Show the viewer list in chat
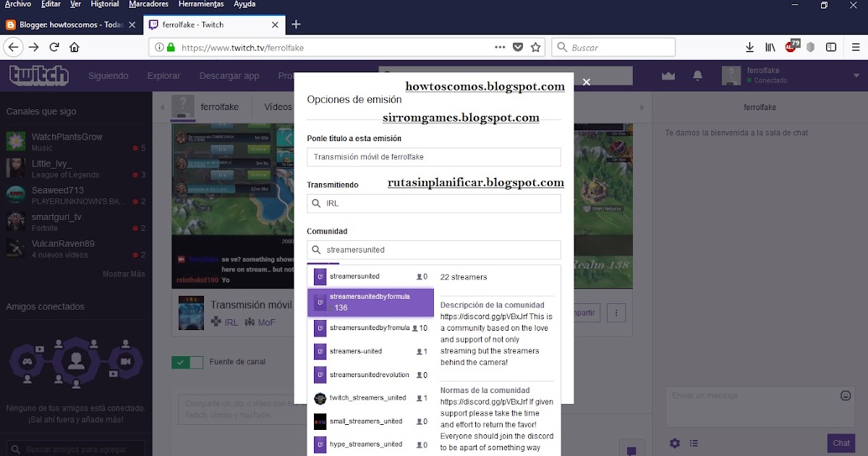This screenshot has width=868, height=456. pos(694,442)
